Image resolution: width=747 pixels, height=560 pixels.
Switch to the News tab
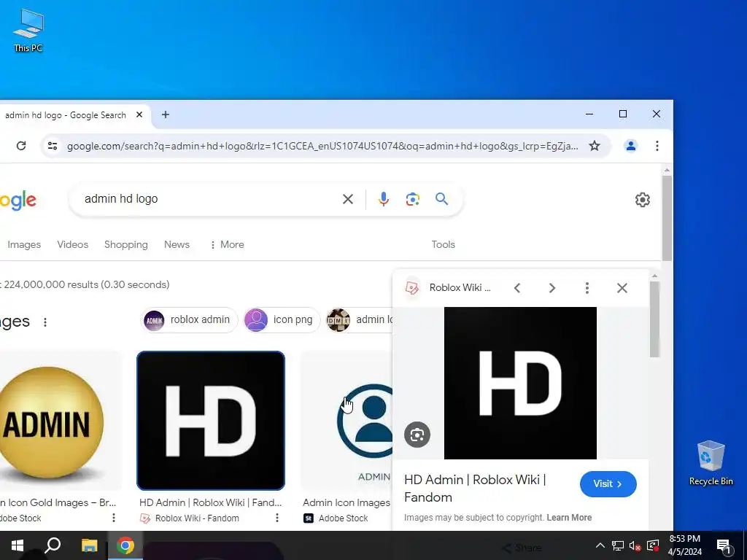tap(177, 244)
